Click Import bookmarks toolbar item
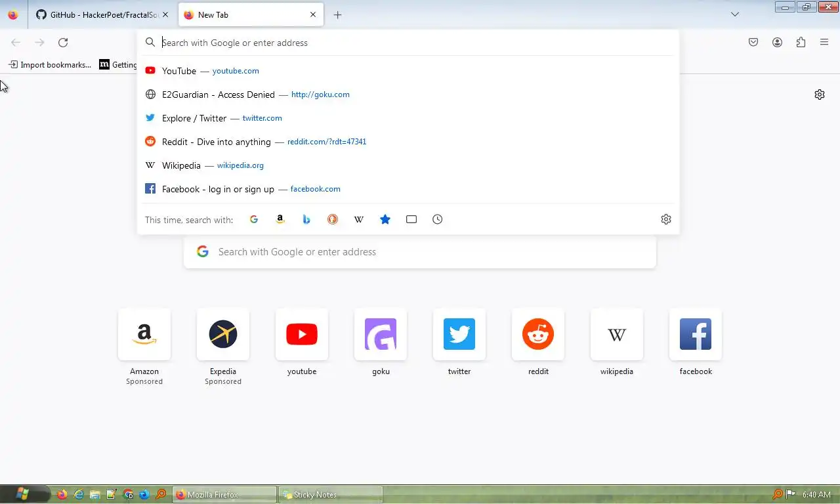The width and height of the screenshot is (840, 504). click(x=50, y=64)
